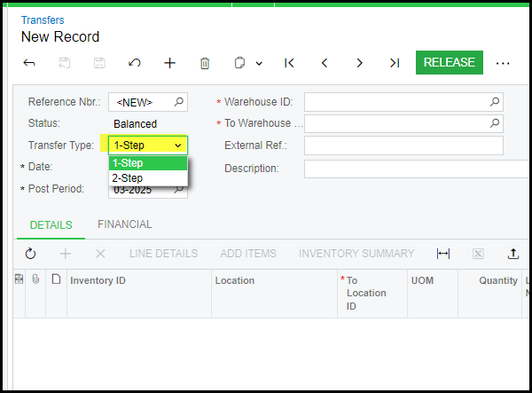Expand the Transfer Type combo box
The image size is (532, 393).
[178, 145]
